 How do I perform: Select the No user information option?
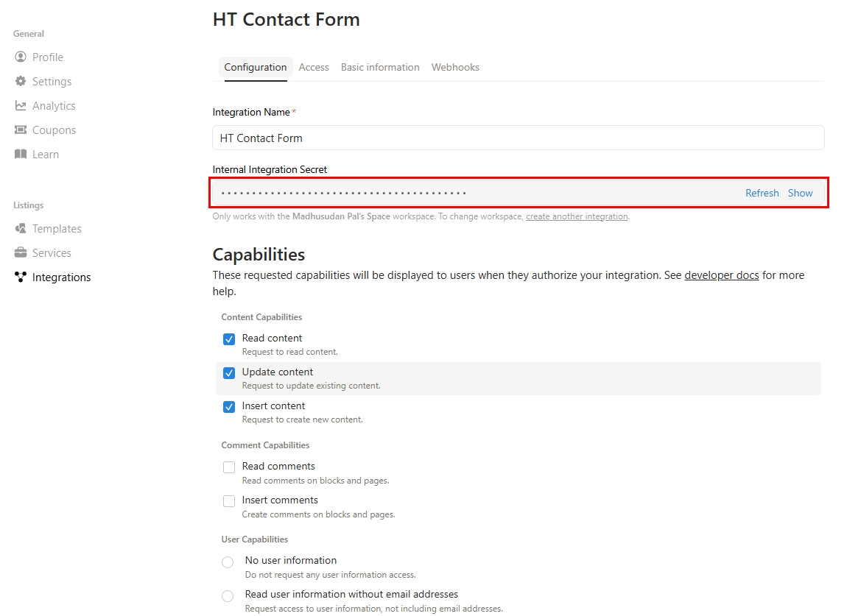[228, 562]
